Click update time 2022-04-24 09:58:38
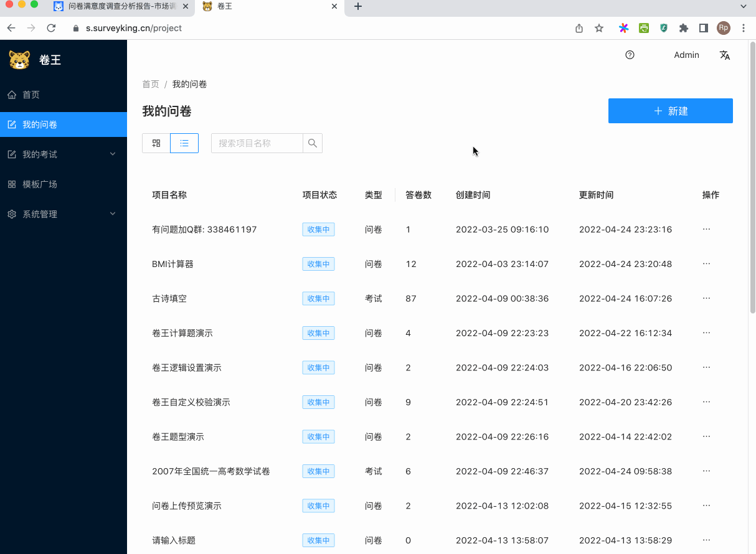This screenshot has width=756, height=554. click(625, 471)
